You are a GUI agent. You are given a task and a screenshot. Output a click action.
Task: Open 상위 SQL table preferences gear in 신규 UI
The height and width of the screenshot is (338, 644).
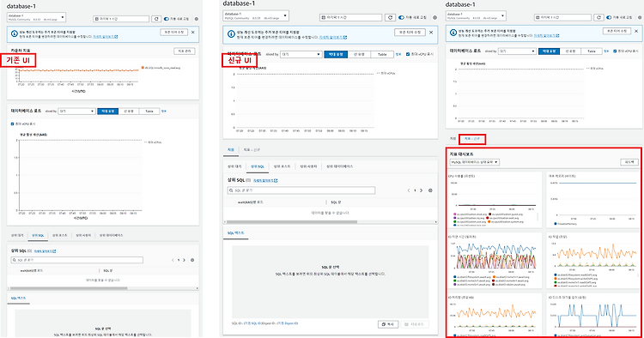430,190
